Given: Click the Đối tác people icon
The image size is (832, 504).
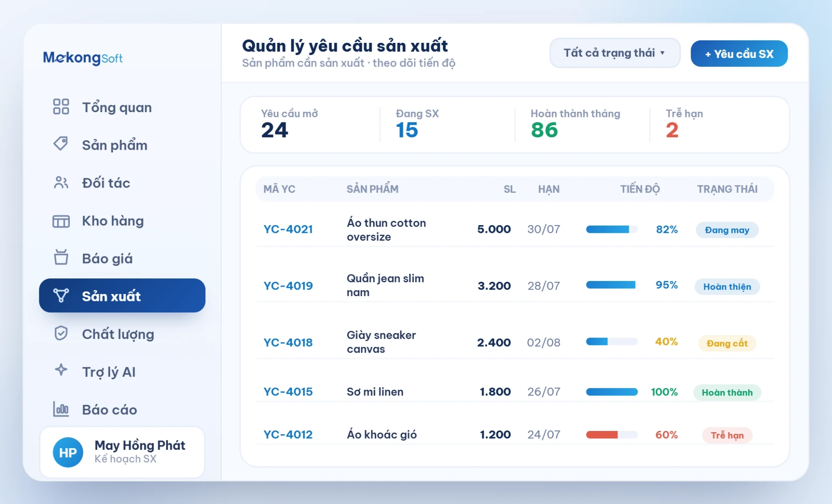Looking at the screenshot, I should 61,182.
